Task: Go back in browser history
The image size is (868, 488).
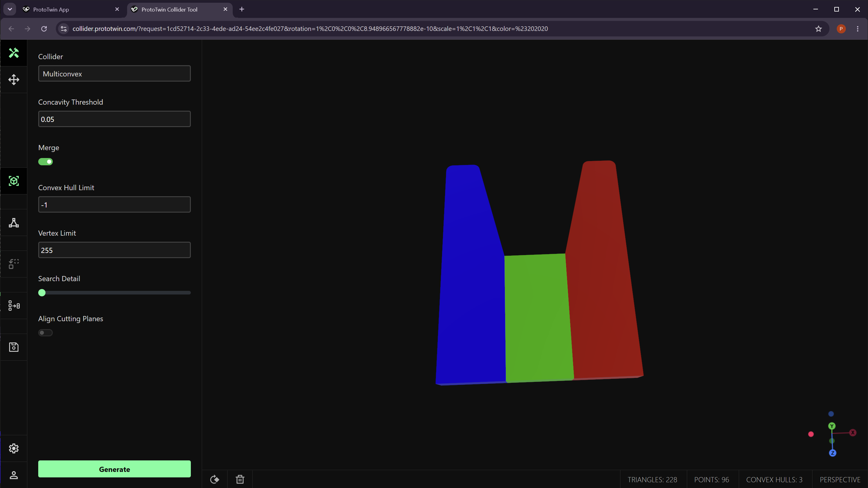Action: point(12,29)
